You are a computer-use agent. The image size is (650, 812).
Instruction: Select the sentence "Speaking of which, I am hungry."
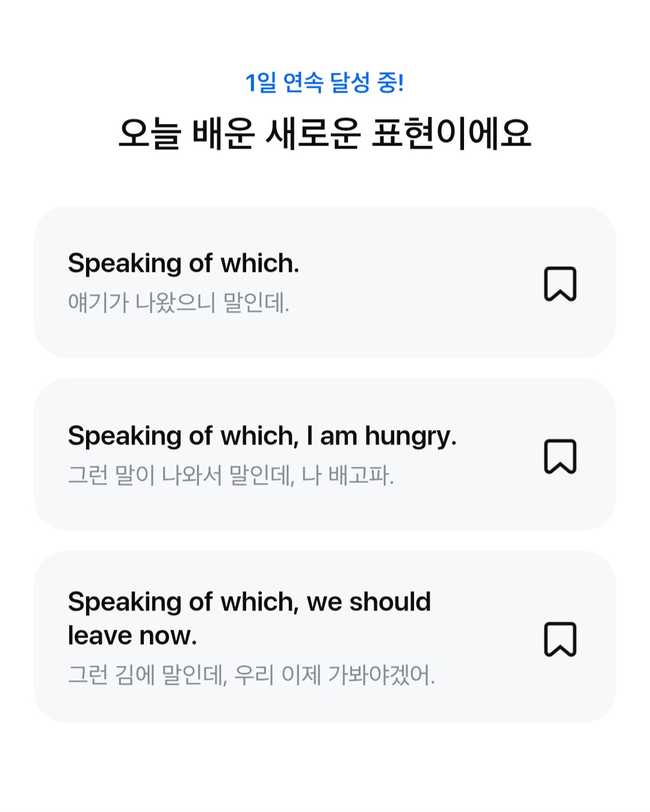(262, 436)
